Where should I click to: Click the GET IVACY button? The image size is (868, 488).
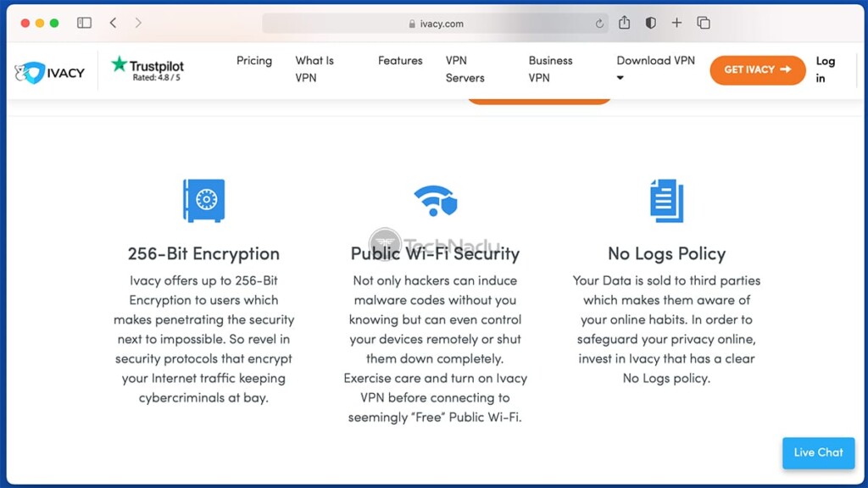pos(757,69)
